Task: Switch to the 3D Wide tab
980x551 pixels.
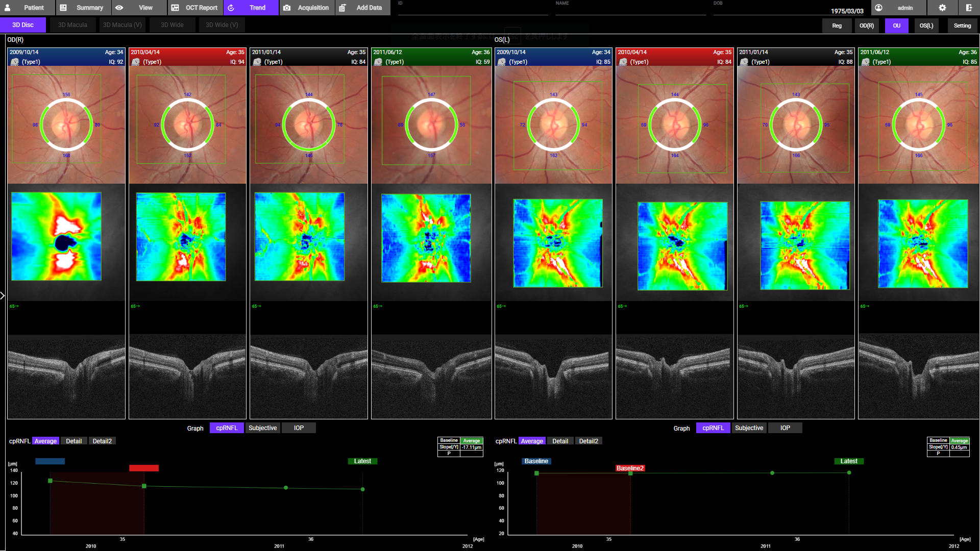Action: tap(172, 25)
